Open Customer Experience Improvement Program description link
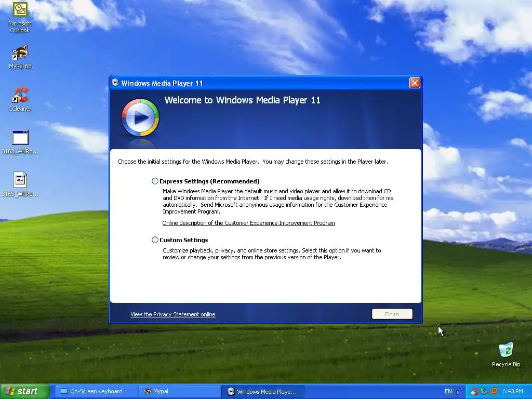The image size is (532, 399). (248, 223)
